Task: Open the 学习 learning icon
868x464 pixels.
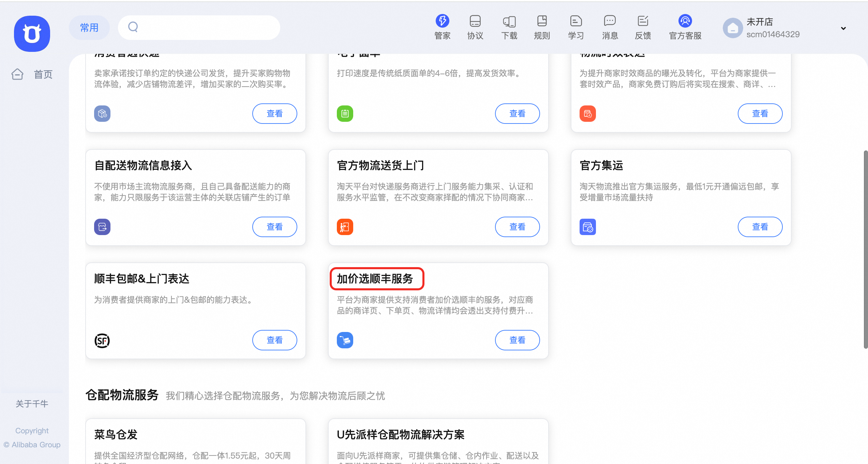Action: click(x=576, y=21)
